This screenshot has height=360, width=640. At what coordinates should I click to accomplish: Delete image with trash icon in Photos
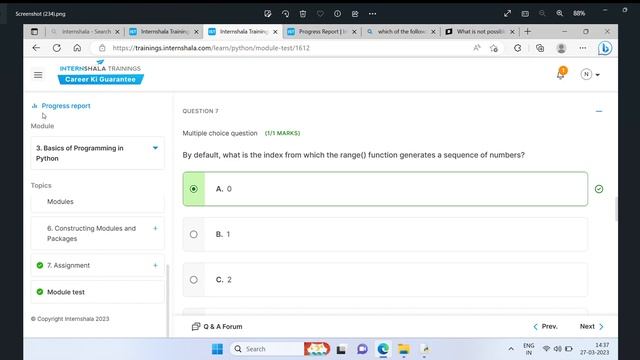click(302, 13)
